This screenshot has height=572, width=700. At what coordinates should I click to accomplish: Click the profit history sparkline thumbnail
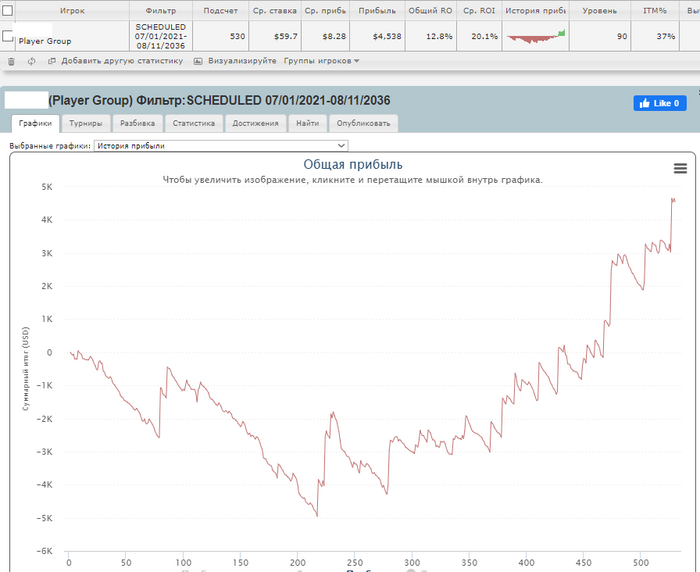coord(536,36)
